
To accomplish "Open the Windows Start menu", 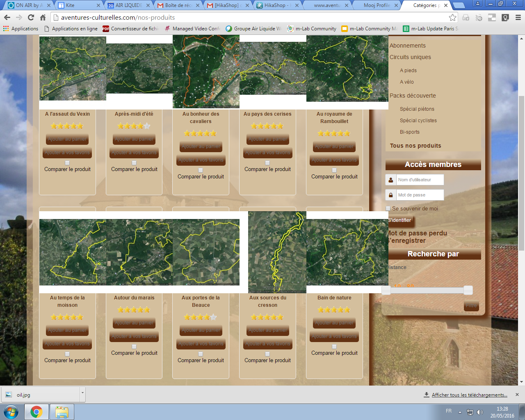I will coord(11,412).
